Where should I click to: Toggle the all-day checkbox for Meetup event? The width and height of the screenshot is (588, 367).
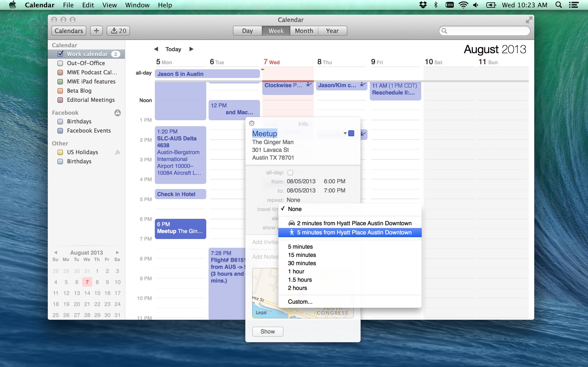pyautogui.click(x=290, y=172)
